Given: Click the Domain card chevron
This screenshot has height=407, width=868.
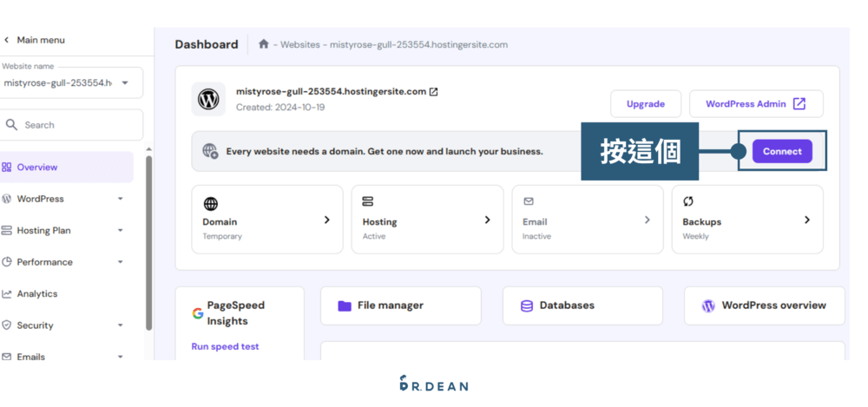Looking at the screenshot, I should pos(327,220).
